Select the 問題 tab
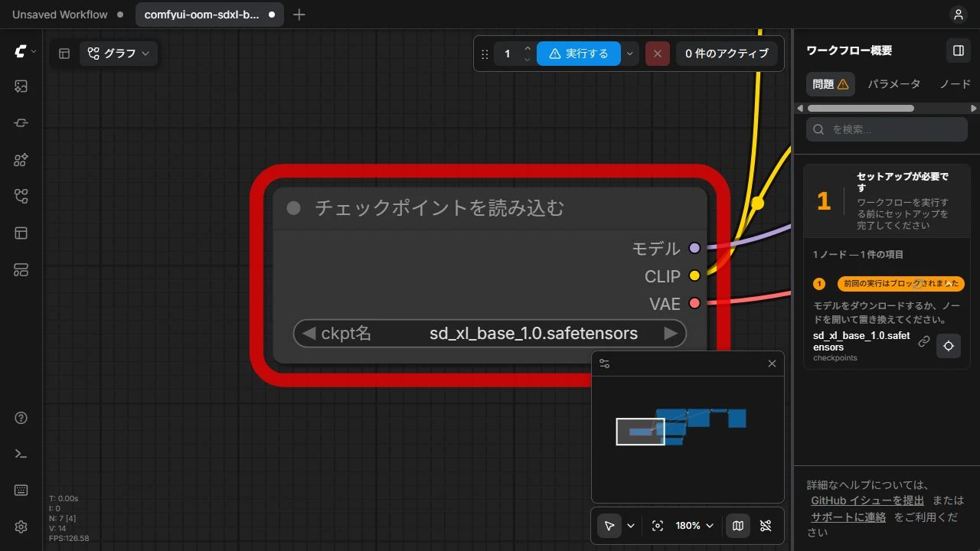980x551 pixels. [831, 84]
